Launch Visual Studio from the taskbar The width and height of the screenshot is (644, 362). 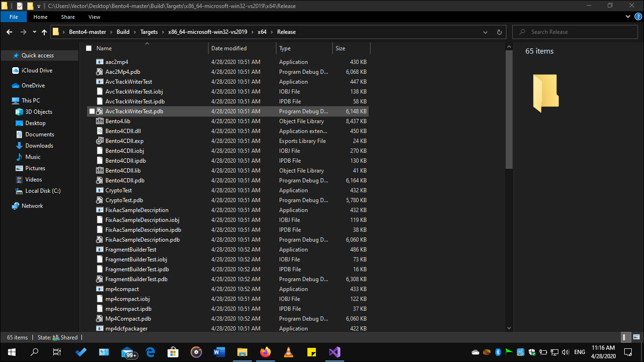coord(334,352)
